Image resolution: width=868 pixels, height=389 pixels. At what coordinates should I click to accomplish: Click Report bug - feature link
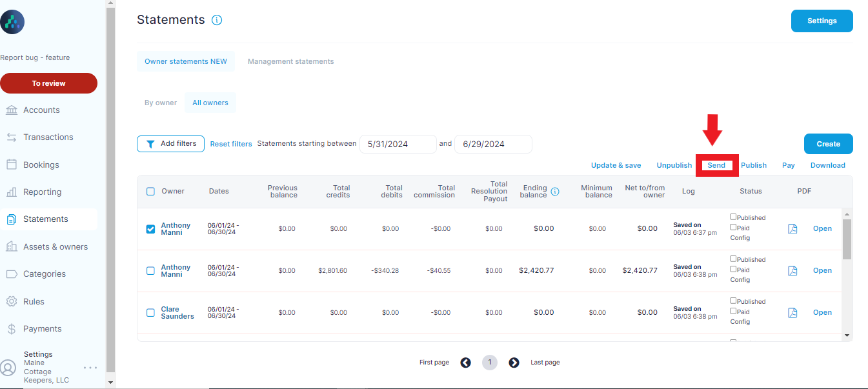[35, 58]
